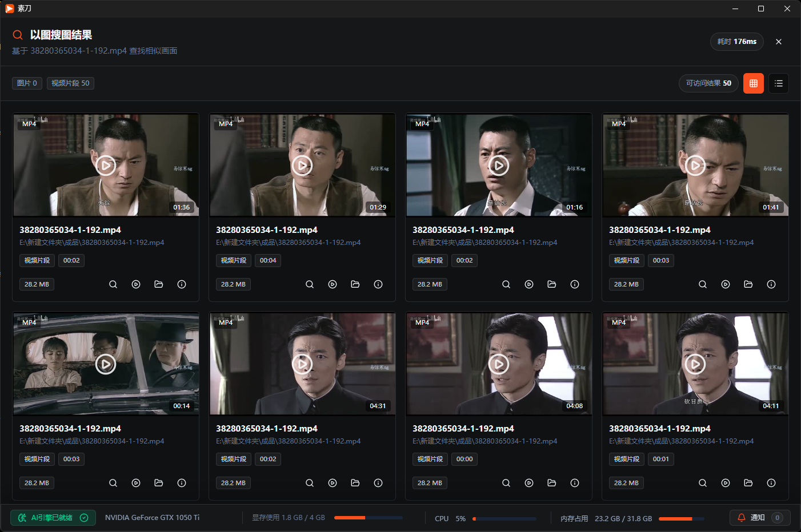The width and height of the screenshot is (801, 532).
Task: Click the 00:01 tag on the 04:11 card
Action: click(x=661, y=459)
